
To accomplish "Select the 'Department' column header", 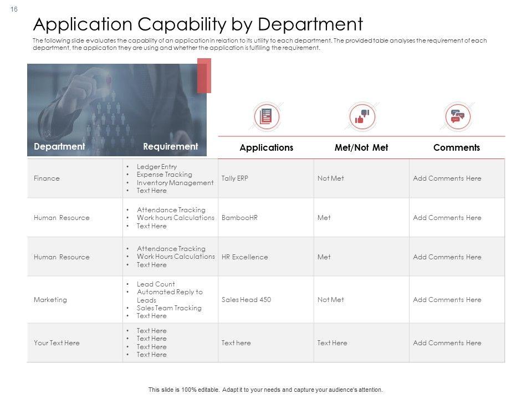I will [x=59, y=146].
